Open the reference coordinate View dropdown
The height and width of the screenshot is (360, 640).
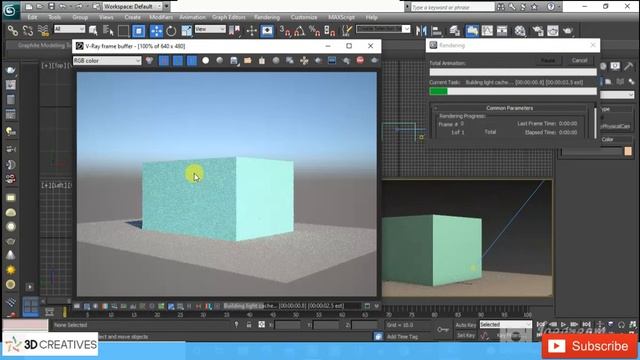[x=210, y=29]
